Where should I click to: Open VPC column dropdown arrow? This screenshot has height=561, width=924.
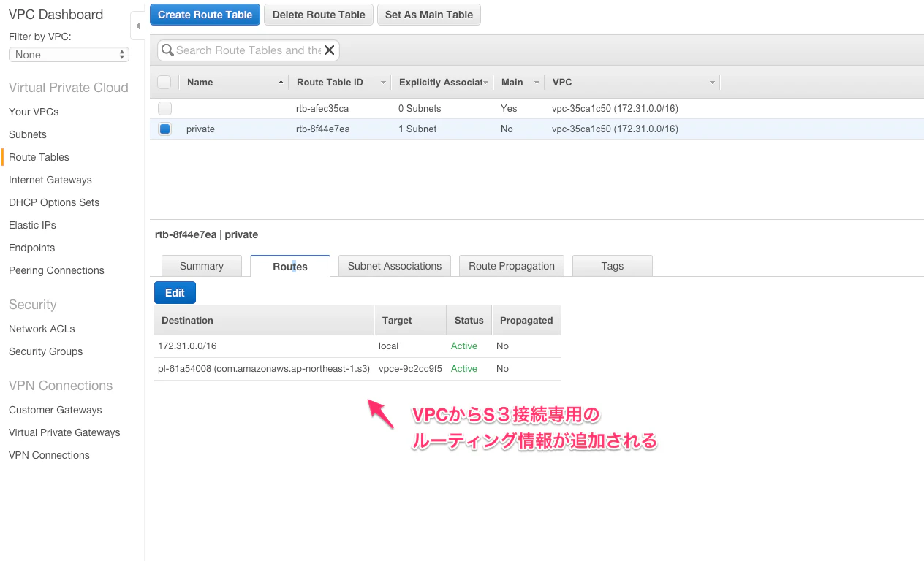(x=712, y=83)
